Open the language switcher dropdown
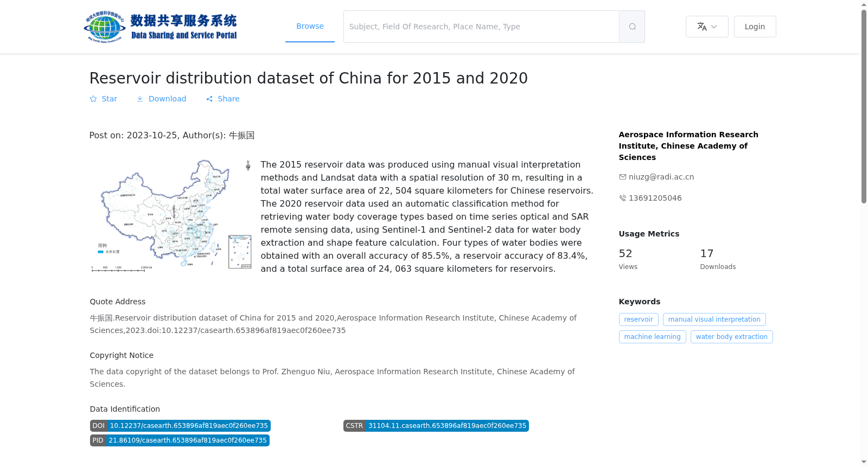 (x=707, y=27)
